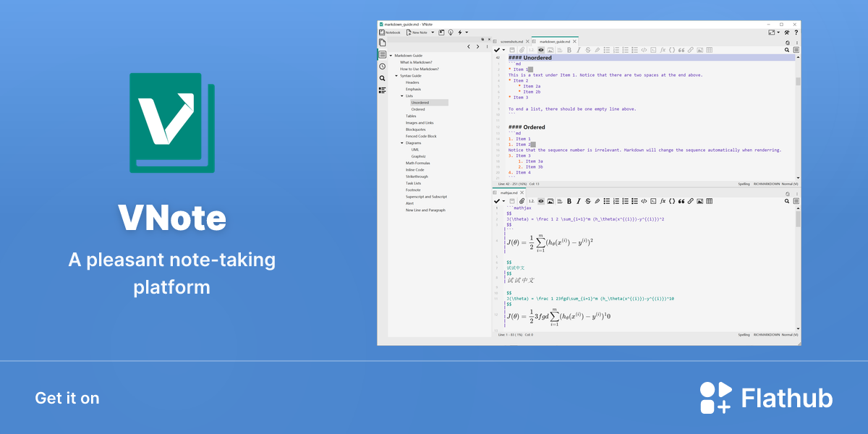Click the help question mark icon
Viewport: 868px width, 434px height.
click(x=796, y=32)
